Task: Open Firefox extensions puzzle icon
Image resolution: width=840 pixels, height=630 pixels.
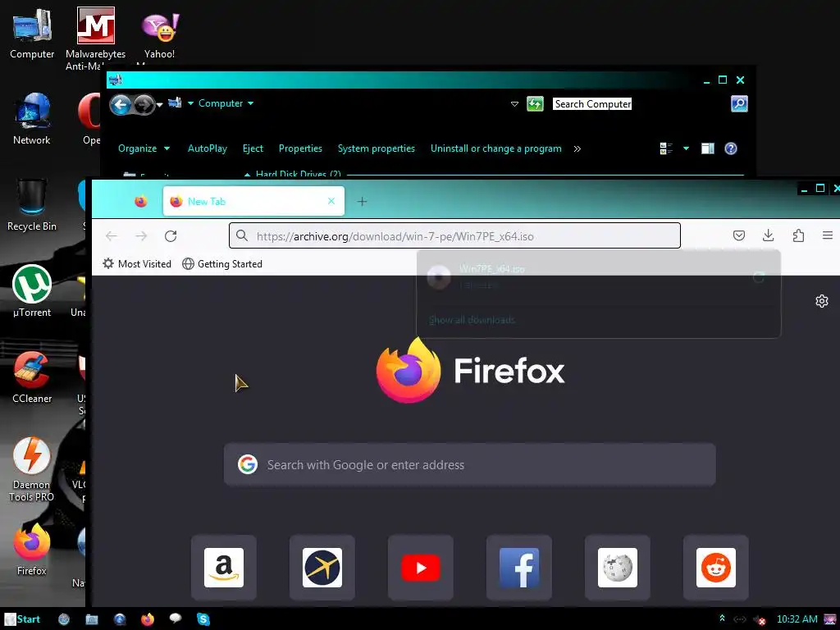Action: (798, 235)
